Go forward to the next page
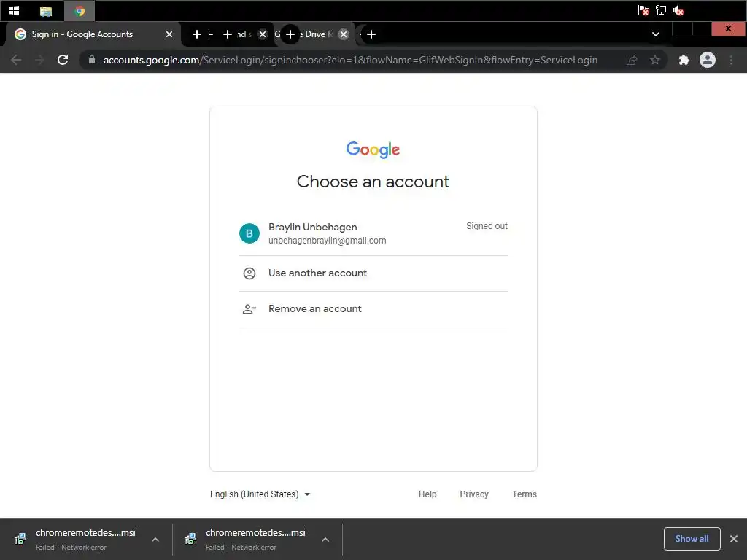Image resolution: width=747 pixels, height=560 pixels. (39, 60)
